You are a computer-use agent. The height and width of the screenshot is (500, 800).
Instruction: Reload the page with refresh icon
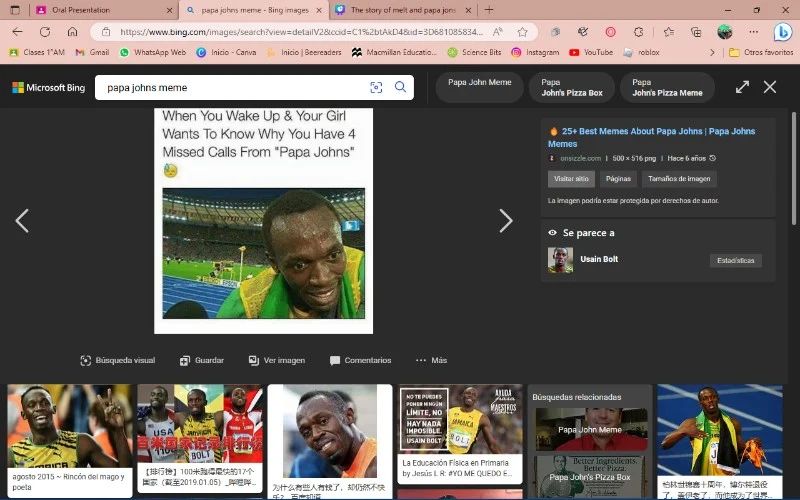(x=45, y=32)
